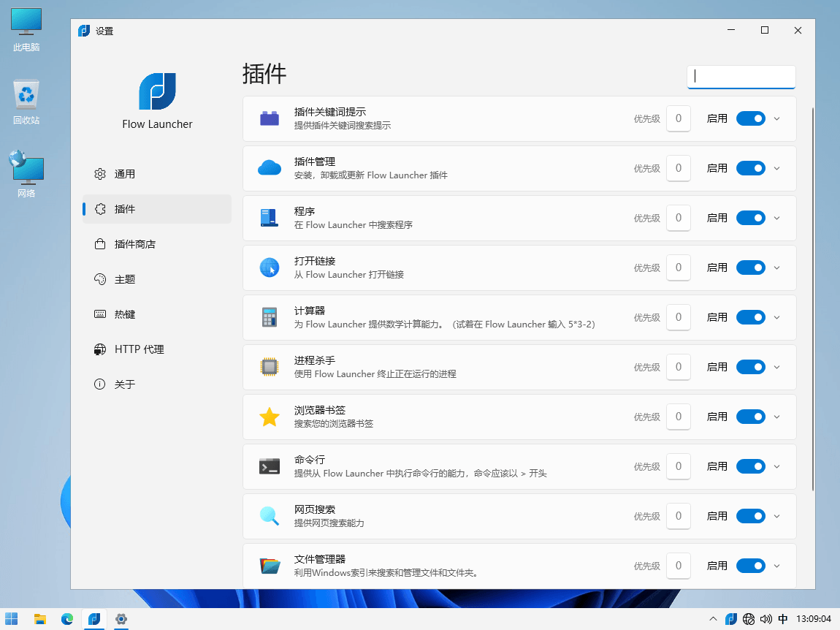Viewport: 840px width, 630px height.
Task: Turn off the 程序 plugin switch
Action: click(751, 218)
